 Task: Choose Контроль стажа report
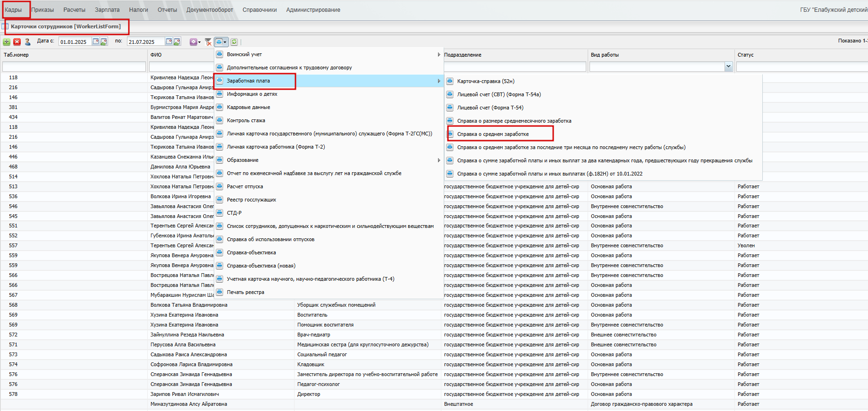pyautogui.click(x=329, y=120)
